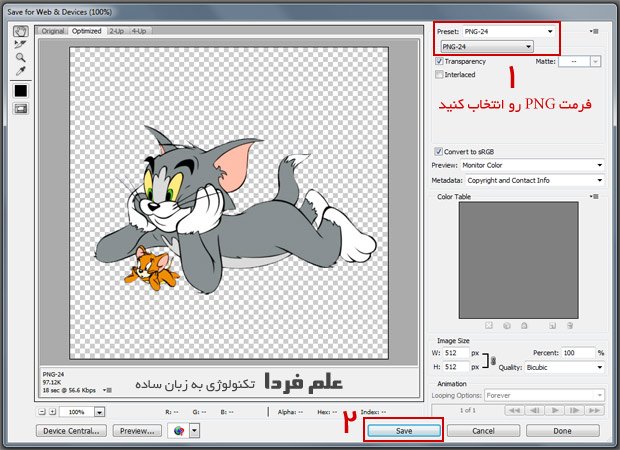Click the black eyedropper color swatch

[x=20, y=91]
